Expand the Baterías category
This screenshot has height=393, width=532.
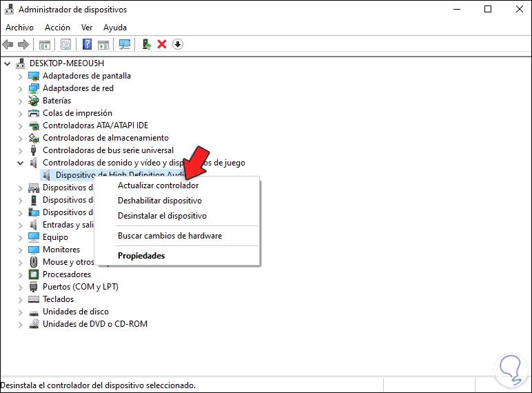point(21,101)
